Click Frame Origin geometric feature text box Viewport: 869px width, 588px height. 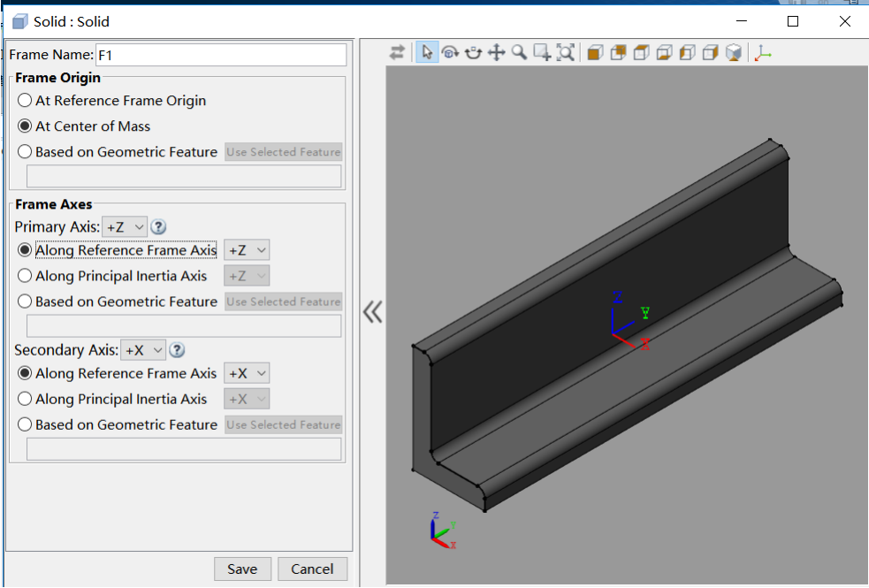[184, 176]
